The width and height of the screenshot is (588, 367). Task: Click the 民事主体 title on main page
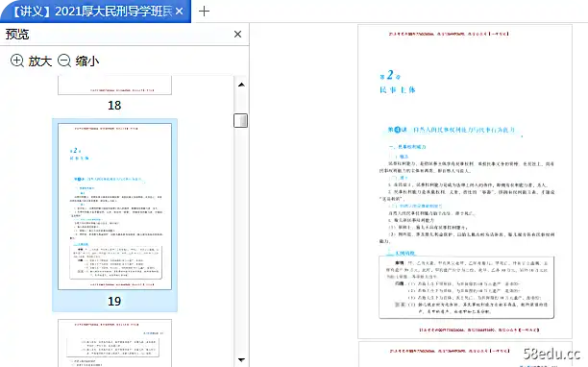click(398, 90)
